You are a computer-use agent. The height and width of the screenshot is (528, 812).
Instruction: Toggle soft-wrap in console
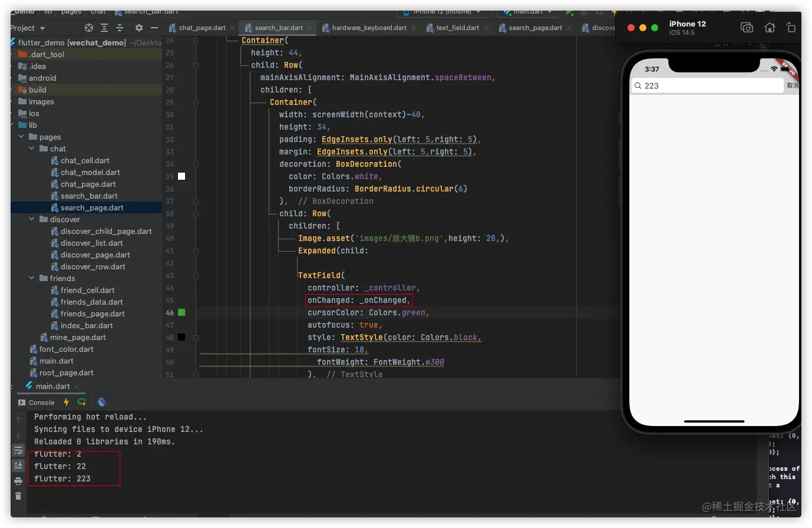[18, 450]
